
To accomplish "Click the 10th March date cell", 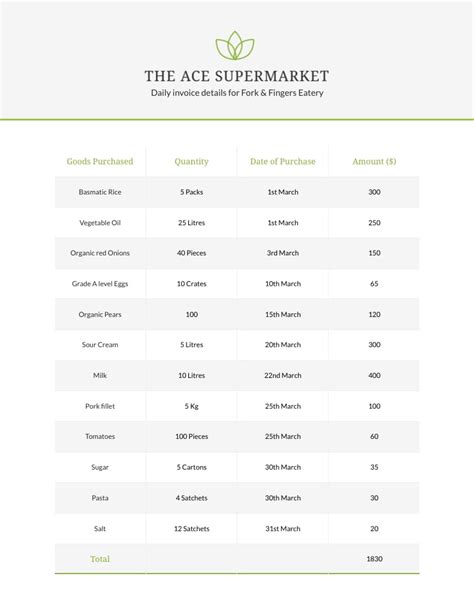I will pyautogui.click(x=283, y=284).
